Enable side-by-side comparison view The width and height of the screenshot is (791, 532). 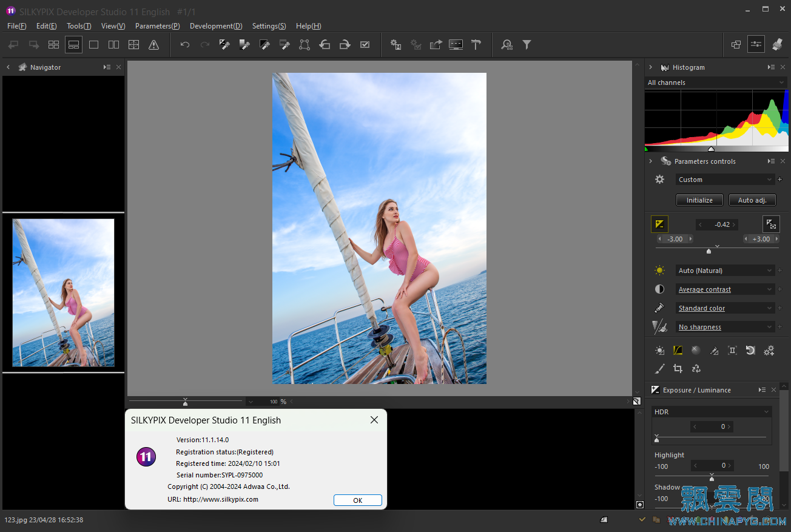pos(113,44)
